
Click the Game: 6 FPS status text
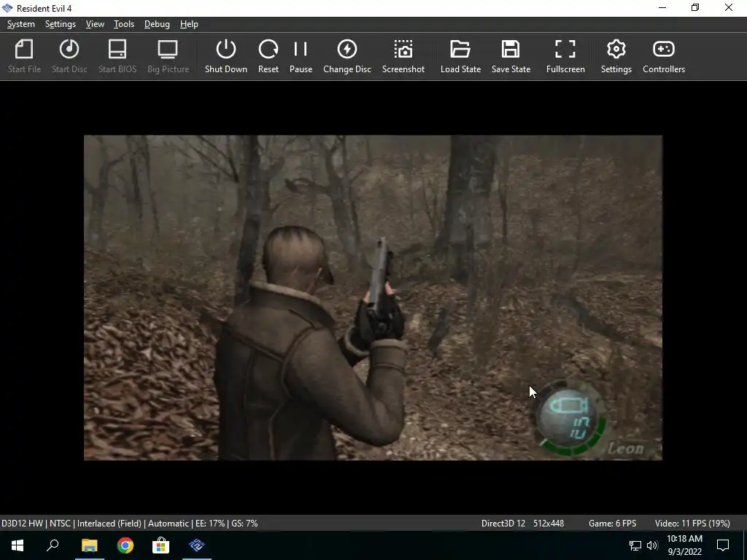coord(612,524)
